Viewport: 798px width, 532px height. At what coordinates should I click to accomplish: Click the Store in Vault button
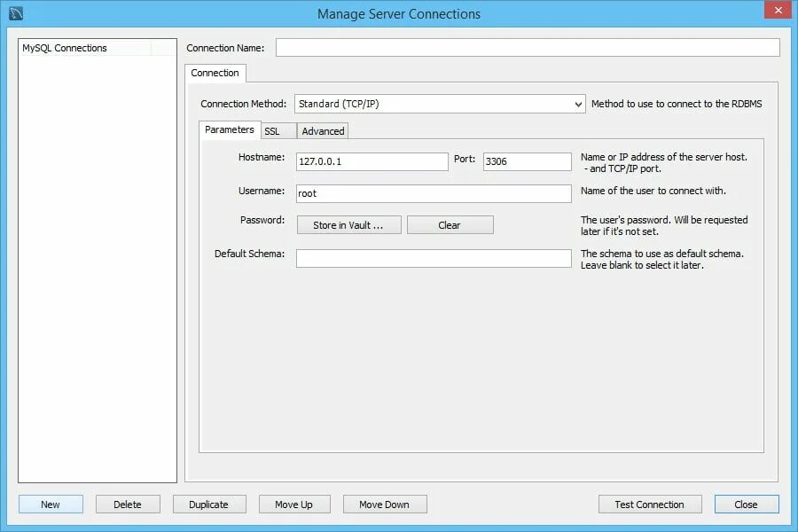pyautogui.click(x=349, y=225)
